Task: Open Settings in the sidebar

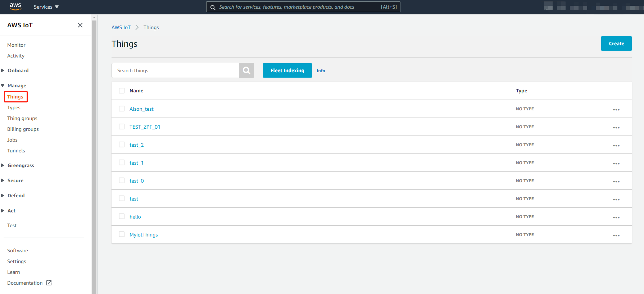Action: (x=17, y=261)
